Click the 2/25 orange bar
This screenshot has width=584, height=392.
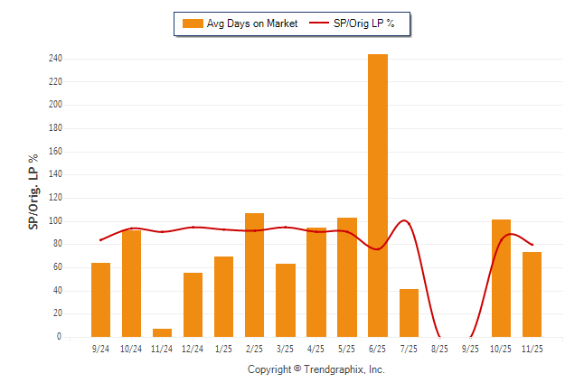point(254,275)
